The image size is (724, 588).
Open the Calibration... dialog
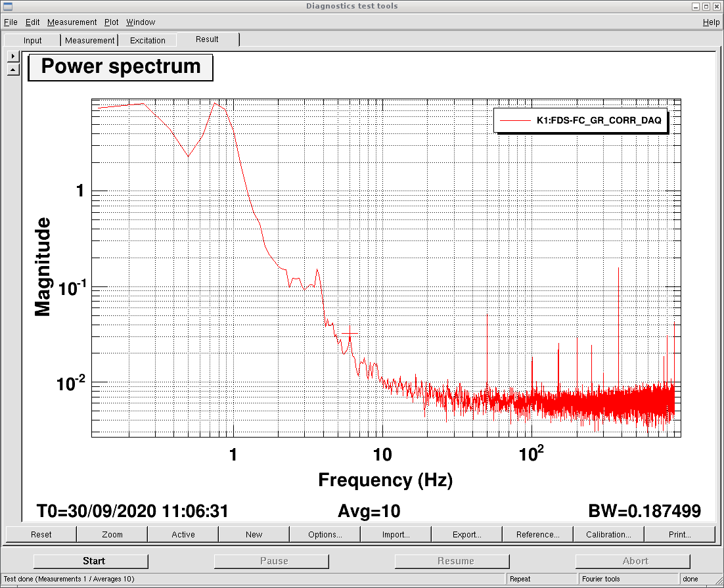[x=608, y=534]
